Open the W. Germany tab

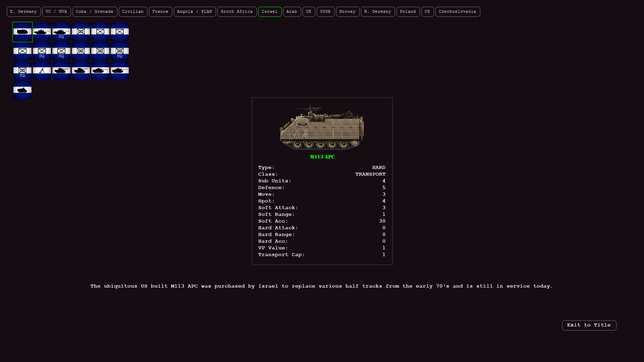pos(378,12)
